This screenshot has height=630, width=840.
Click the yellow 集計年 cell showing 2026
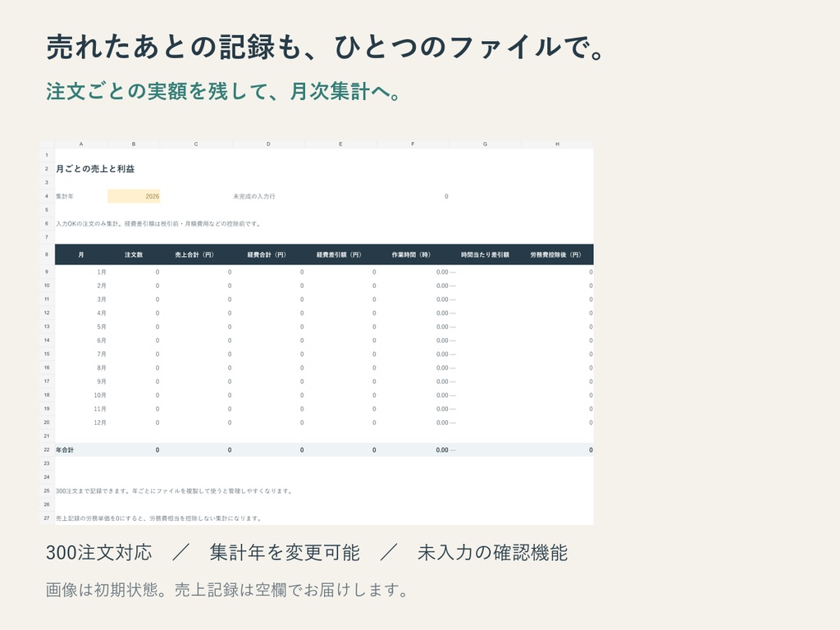[134, 196]
